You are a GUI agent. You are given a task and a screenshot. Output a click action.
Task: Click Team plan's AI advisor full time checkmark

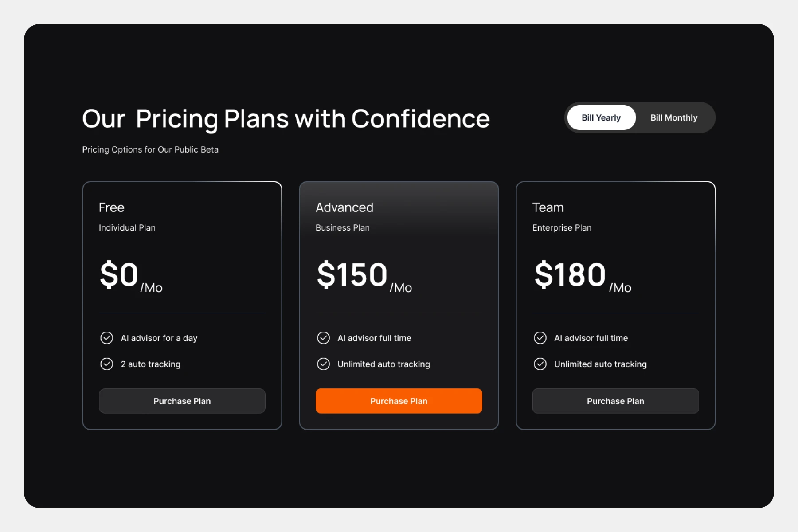point(540,338)
